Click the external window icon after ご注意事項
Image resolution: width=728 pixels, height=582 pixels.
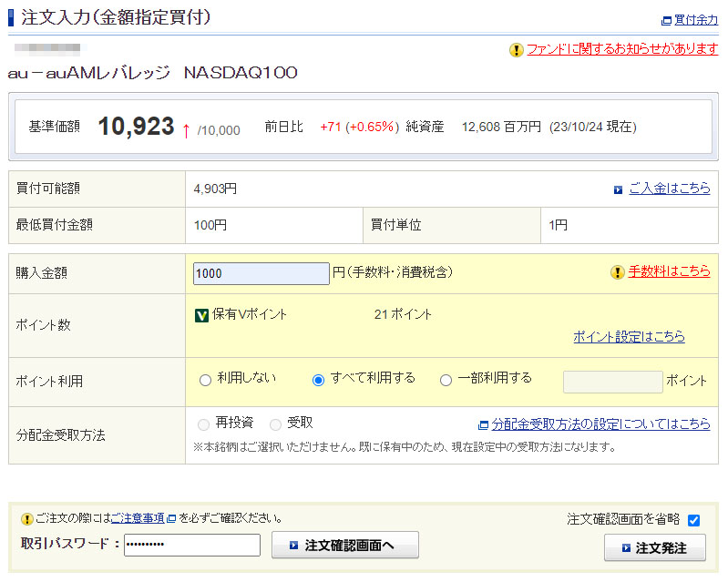171,518
